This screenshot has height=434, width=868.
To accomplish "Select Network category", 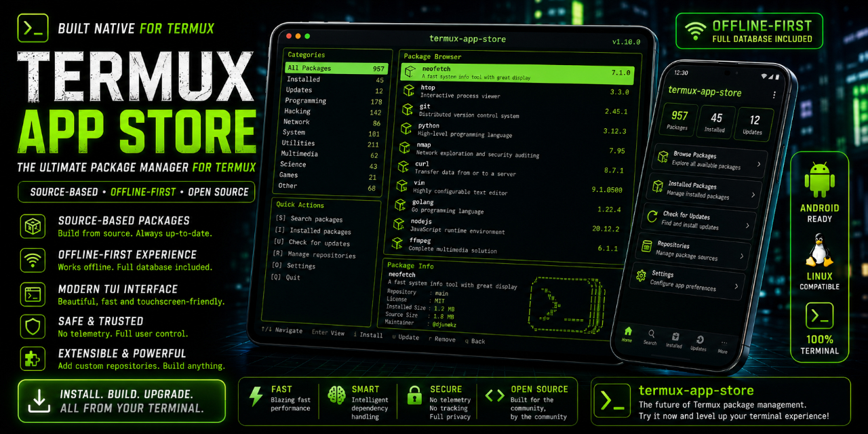I will [332, 123].
